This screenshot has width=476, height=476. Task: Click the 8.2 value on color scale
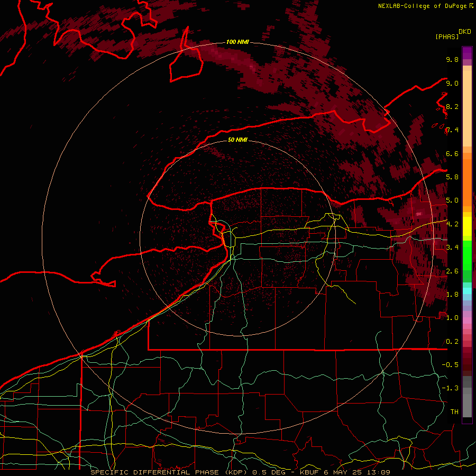click(x=452, y=106)
